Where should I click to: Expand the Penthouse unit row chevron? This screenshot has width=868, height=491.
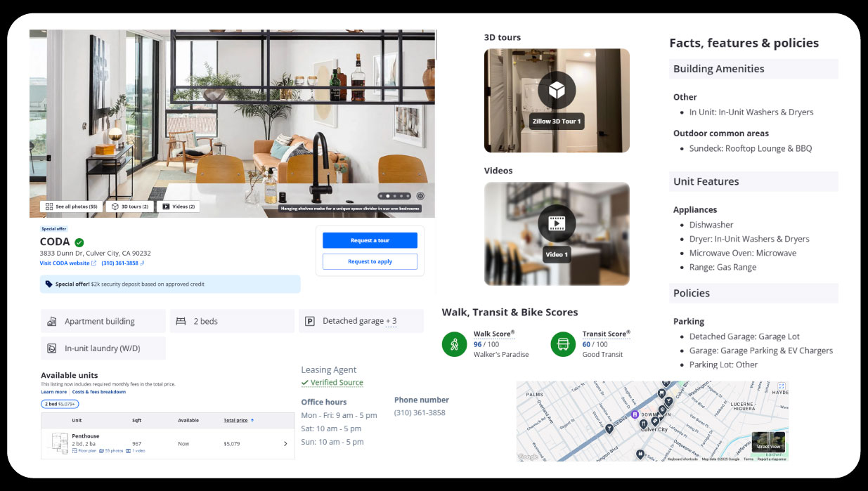(285, 444)
